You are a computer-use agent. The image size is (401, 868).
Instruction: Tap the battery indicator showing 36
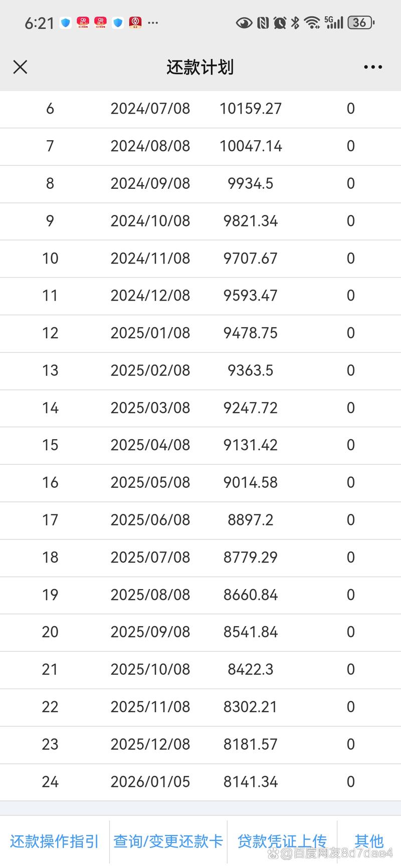click(x=361, y=23)
